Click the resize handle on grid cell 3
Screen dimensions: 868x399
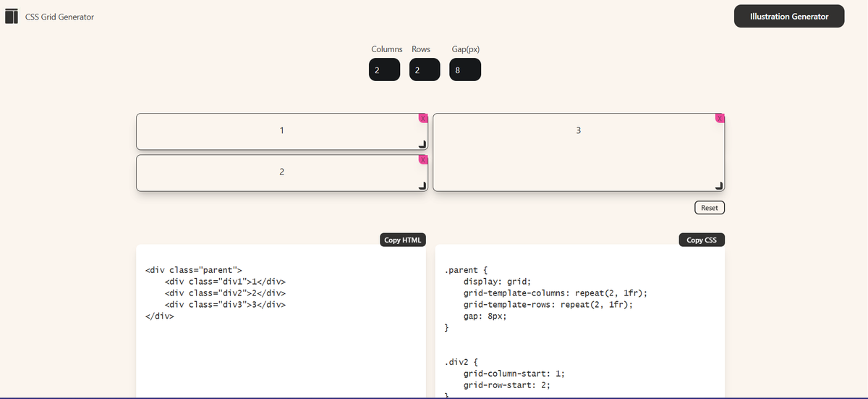[719, 185]
